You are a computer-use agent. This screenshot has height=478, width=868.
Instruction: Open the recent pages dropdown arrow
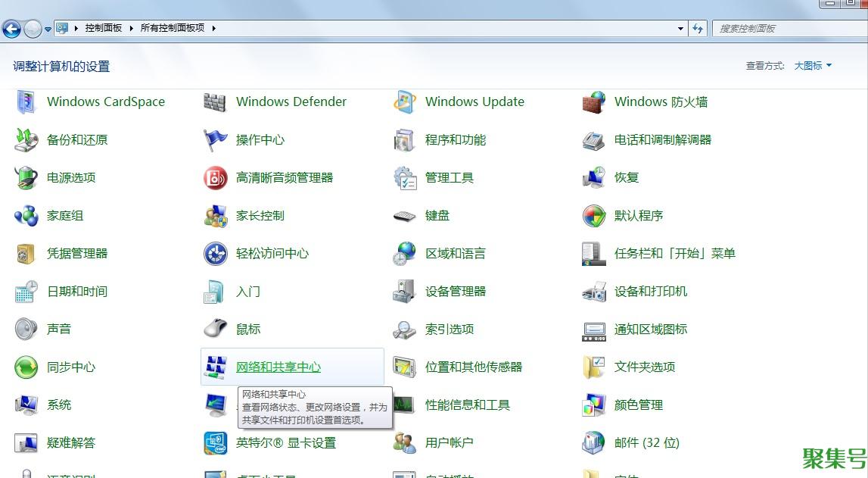48,29
